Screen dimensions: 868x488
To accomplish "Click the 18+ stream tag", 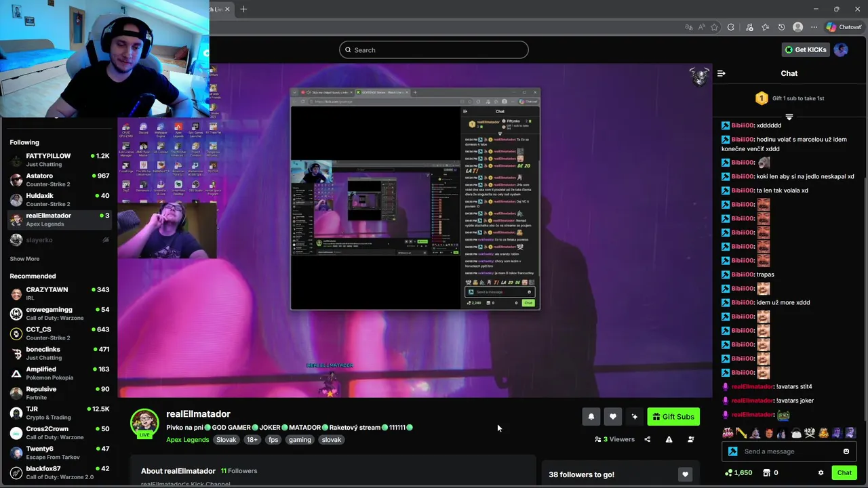I will [x=252, y=439].
